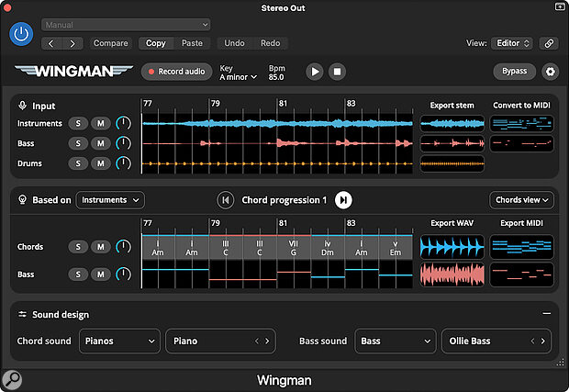Mute the Chords output track
This screenshot has height=392, width=569.
(x=101, y=247)
